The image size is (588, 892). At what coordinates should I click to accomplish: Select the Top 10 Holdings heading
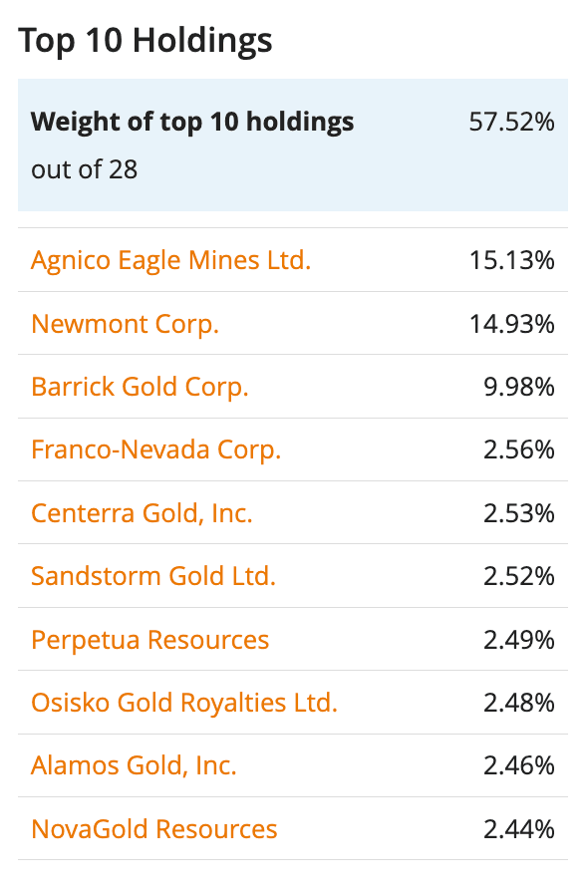click(x=147, y=41)
